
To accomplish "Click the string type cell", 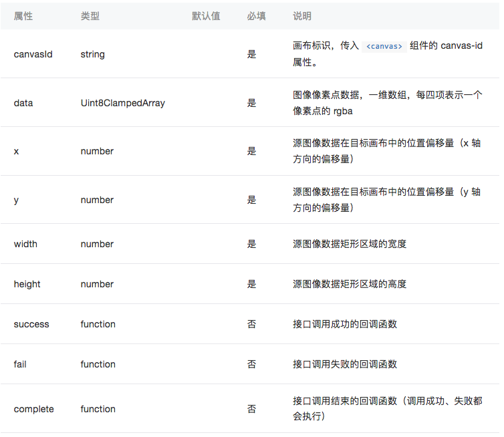I will pyautogui.click(x=92, y=54).
